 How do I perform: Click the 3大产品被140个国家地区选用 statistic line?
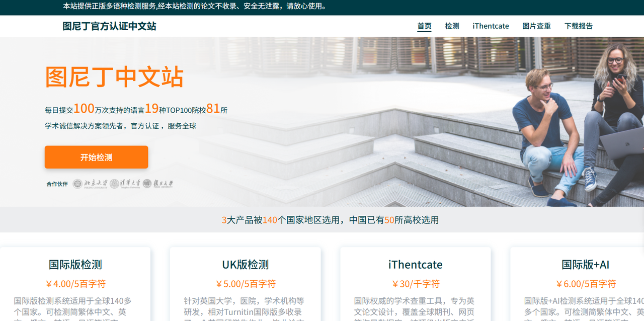click(x=330, y=220)
